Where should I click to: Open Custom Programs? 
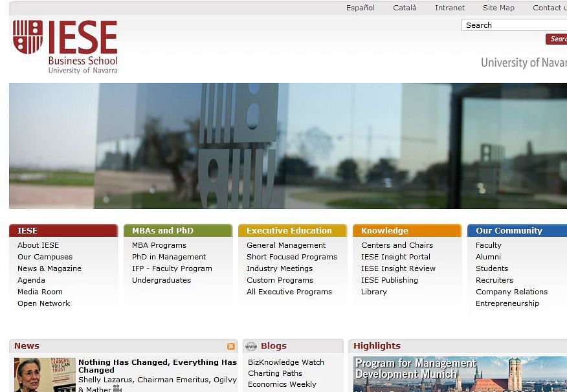(x=280, y=280)
